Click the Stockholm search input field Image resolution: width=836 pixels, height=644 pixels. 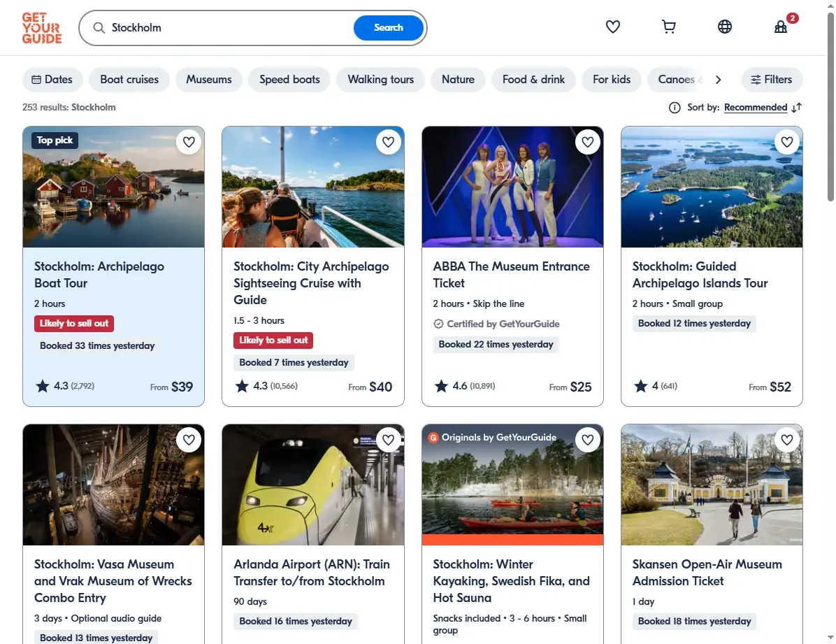229,28
